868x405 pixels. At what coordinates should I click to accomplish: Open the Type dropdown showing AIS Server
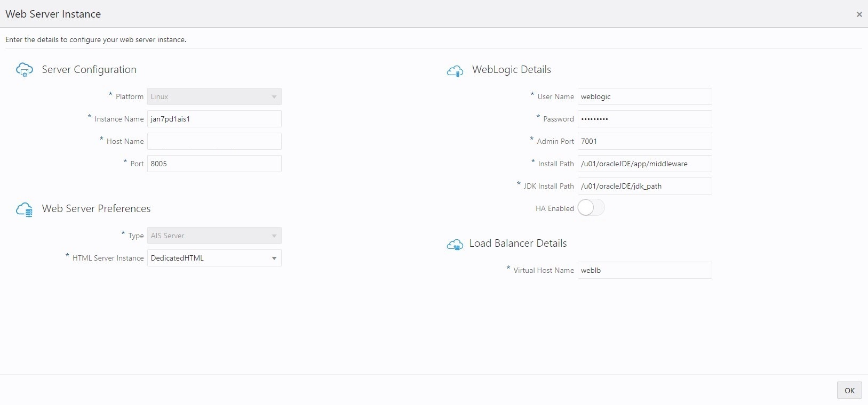214,236
